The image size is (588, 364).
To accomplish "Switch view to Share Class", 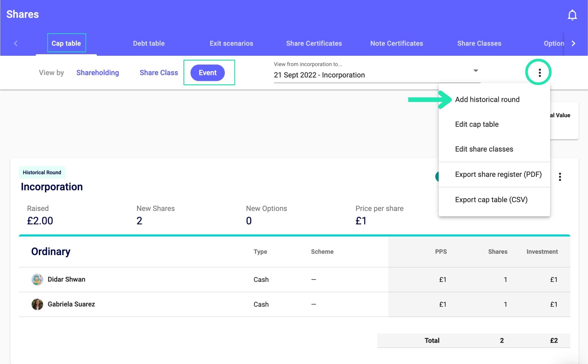I will [158, 73].
